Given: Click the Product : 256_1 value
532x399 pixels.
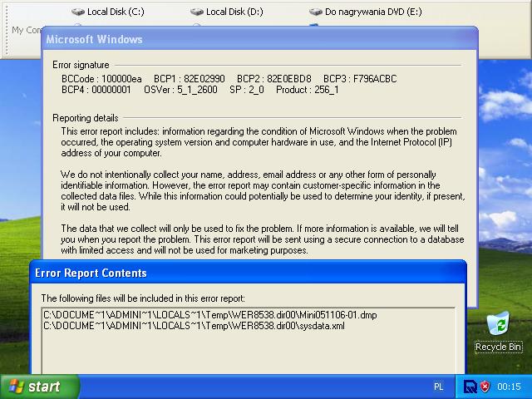Looking at the screenshot, I should coord(308,90).
